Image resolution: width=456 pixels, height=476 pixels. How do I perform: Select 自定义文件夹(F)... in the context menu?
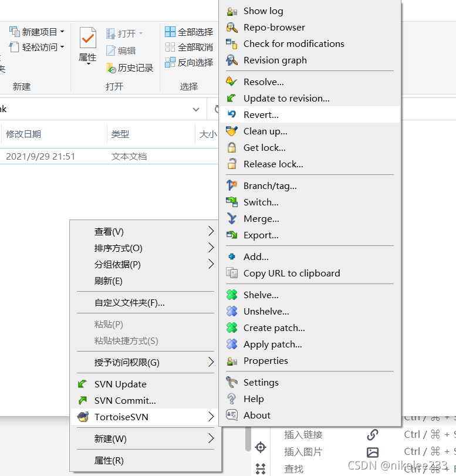(130, 303)
